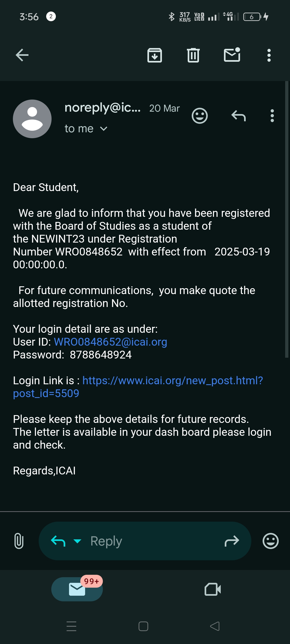Tap the Android home navigation button

[x=143, y=626]
